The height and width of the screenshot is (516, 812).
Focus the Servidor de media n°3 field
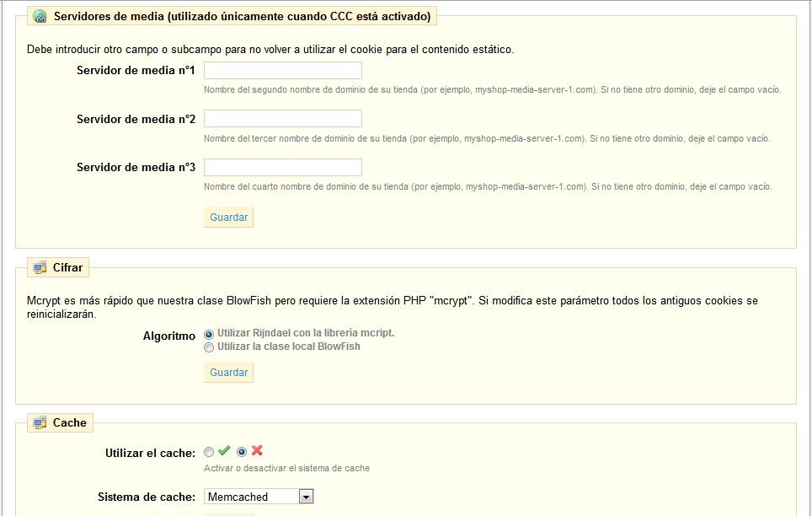tap(283, 167)
